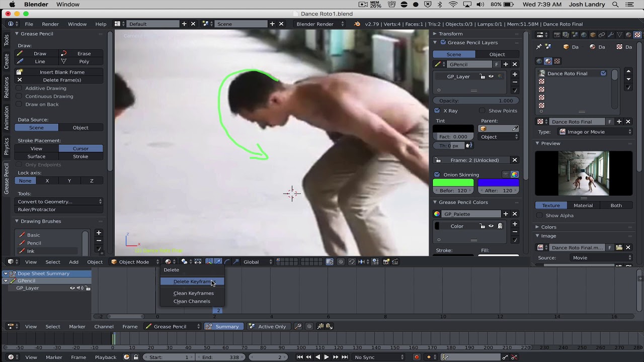The width and height of the screenshot is (644, 362).
Task: Click the Ruler/Protractor button
Action: [x=59, y=210]
